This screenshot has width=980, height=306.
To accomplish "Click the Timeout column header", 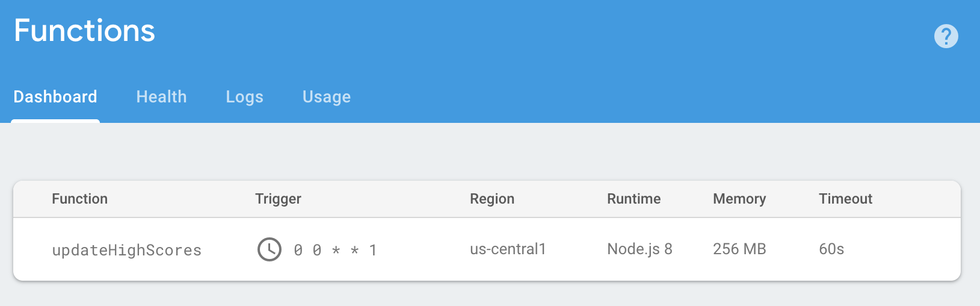I will (846, 199).
